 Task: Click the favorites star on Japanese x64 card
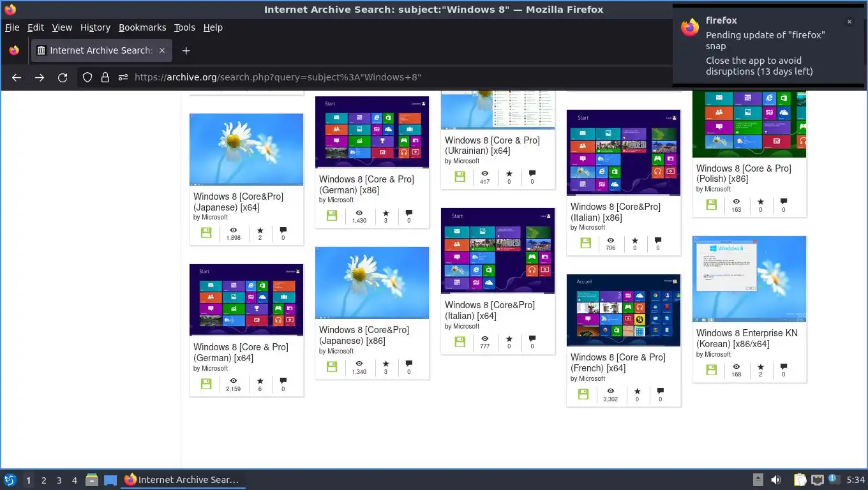[260, 230]
